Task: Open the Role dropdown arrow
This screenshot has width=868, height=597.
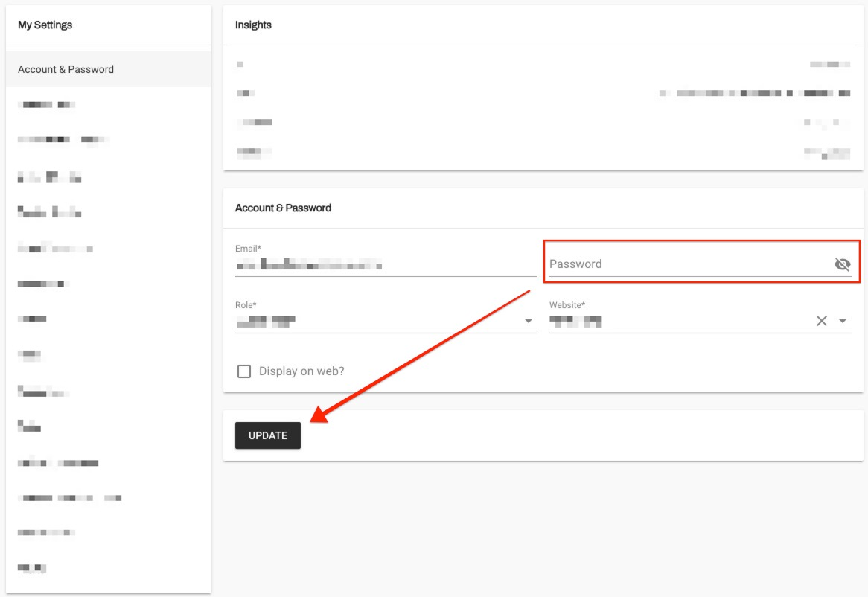Action: 528,322
